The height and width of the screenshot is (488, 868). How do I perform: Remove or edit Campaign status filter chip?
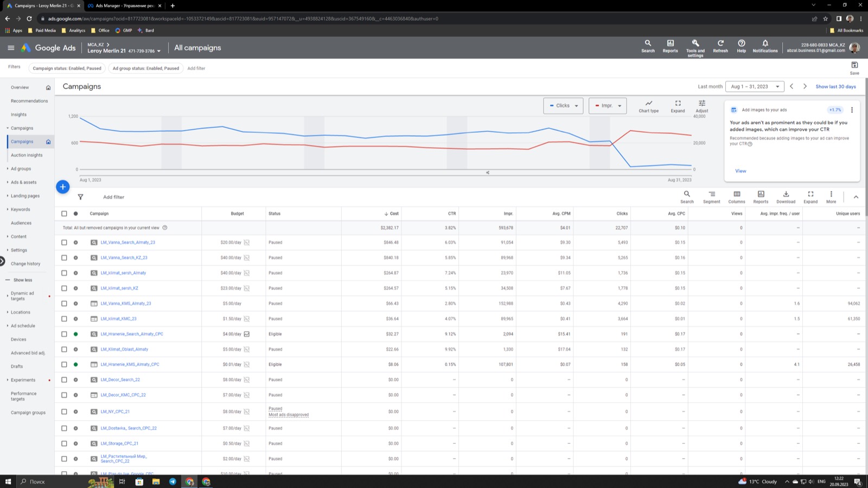[67, 68]
